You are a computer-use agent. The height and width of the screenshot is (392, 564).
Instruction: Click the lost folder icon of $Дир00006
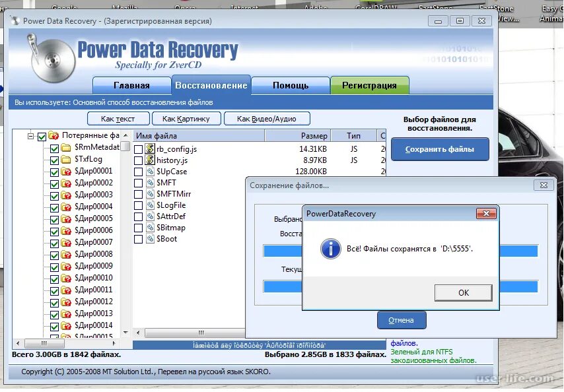(66, 231)
